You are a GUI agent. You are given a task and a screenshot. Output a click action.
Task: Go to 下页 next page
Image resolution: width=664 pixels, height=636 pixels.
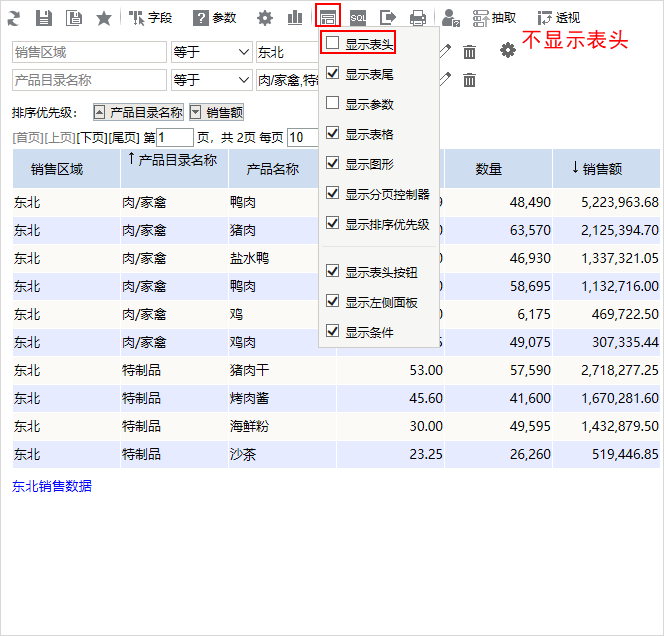click(92, 138)
